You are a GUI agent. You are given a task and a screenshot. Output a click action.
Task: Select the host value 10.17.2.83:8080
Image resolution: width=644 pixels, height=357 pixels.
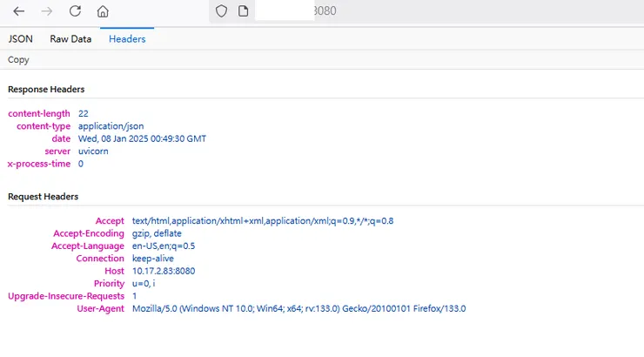pyautogui.click(x=164, y=271)
